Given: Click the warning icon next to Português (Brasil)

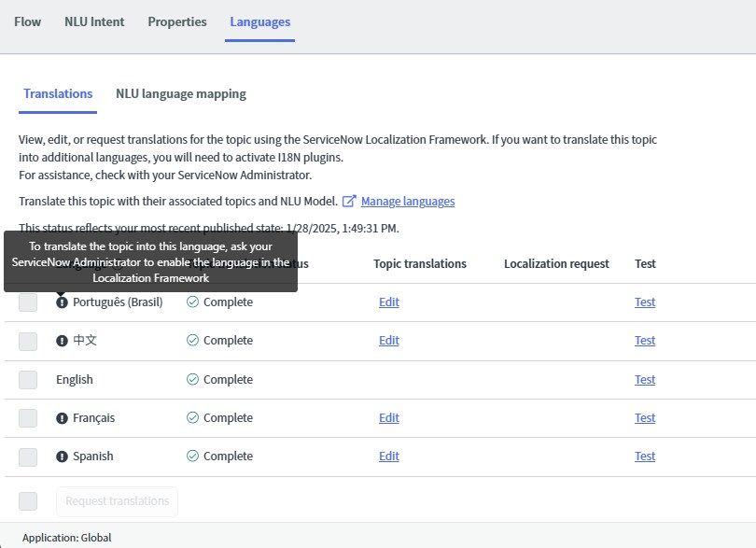Looking at the screenshot, I should coord(62,302).
